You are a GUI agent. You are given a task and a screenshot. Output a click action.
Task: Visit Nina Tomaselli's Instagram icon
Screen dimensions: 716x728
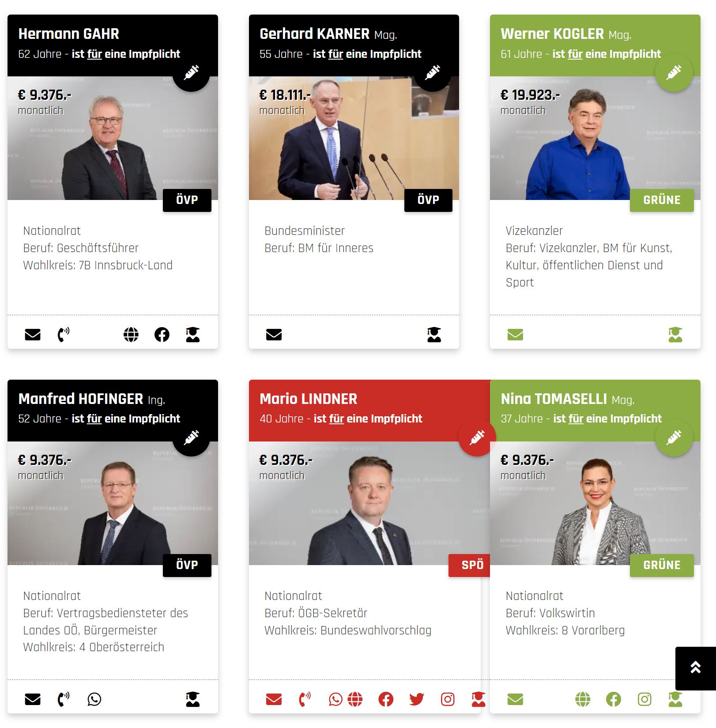(644, 699)
